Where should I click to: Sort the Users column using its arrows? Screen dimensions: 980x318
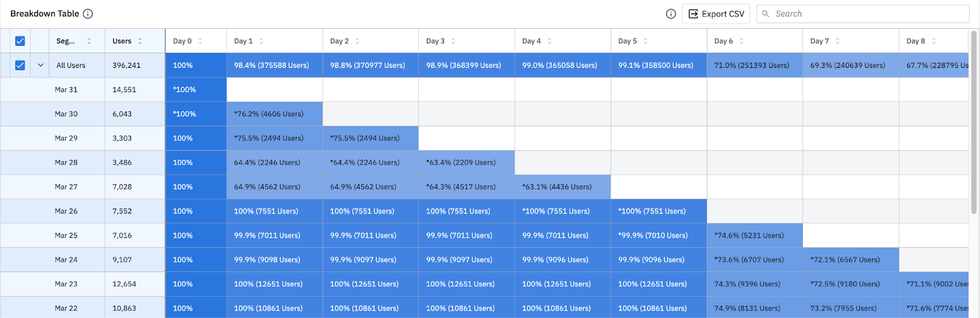click(x=140, y=41)
